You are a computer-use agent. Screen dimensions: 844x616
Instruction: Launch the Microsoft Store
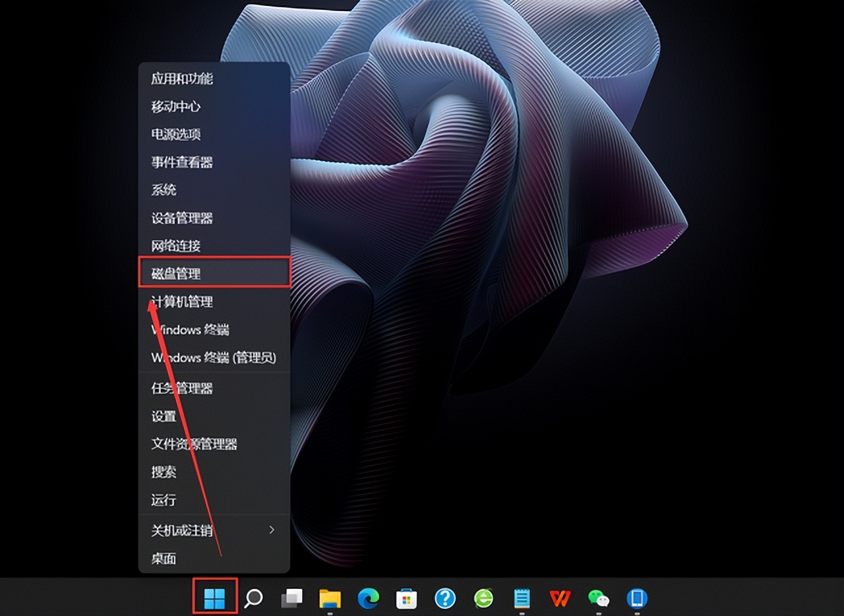click(x=406, y=599)
